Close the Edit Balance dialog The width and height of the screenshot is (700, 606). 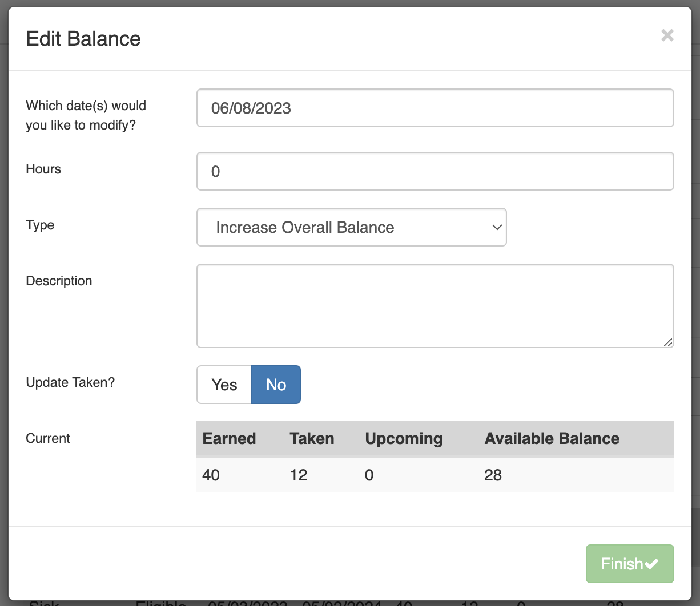coord(667,35)
